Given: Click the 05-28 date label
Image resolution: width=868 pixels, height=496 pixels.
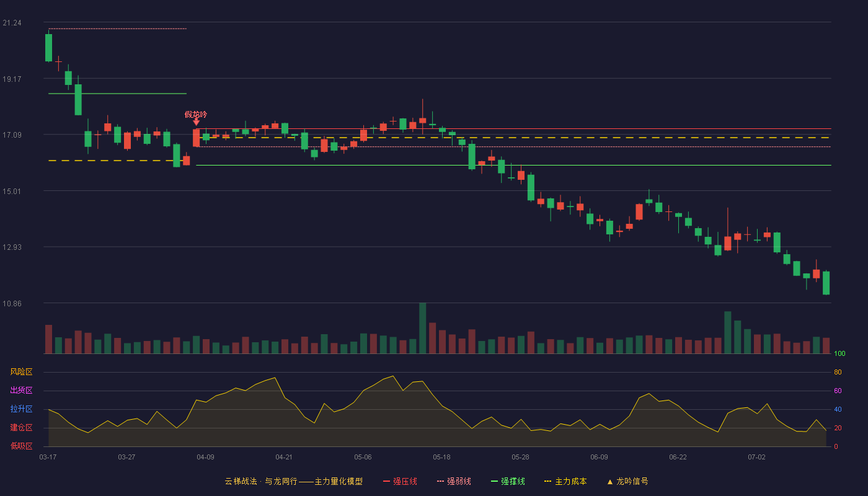Looking at the screenshot, I should coord(520,457).
